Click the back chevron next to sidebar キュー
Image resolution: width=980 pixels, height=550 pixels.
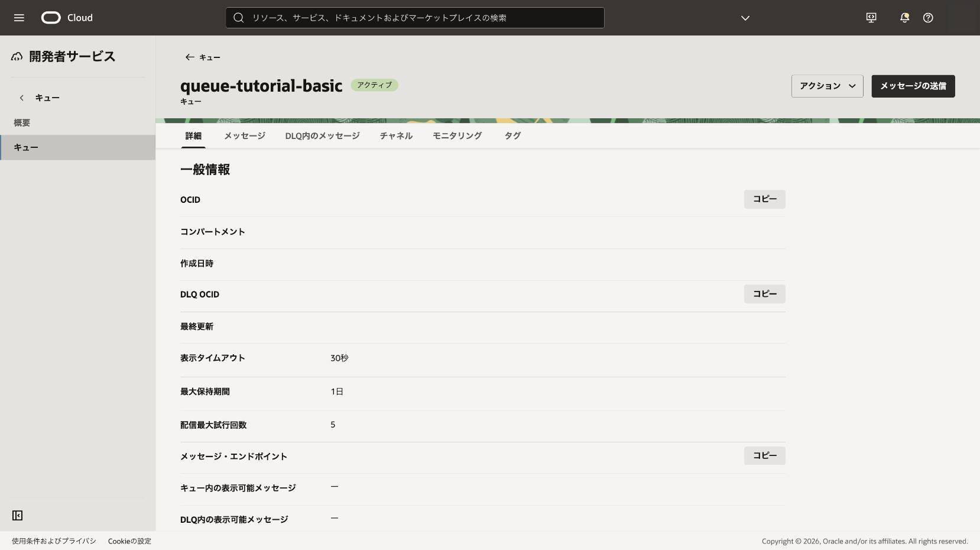point(22,98)
